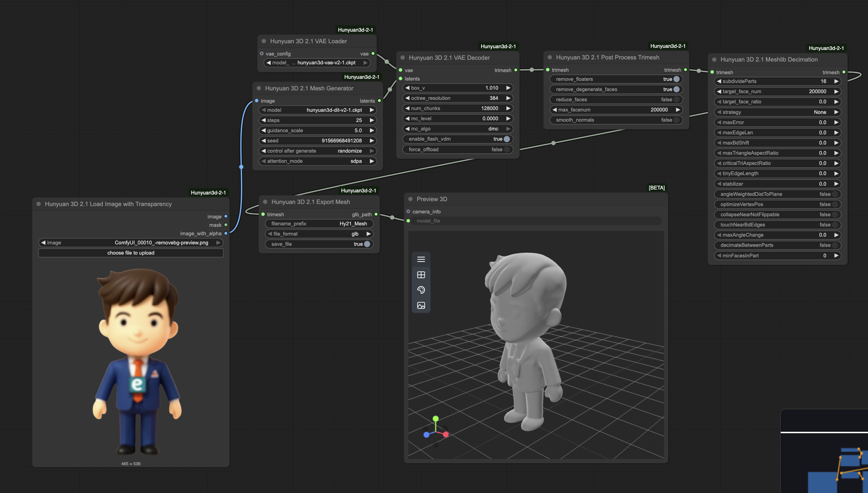Viewport: 868px width, 493px height.
Task: Toggle force_offload switch
Action: pos(507,150)
